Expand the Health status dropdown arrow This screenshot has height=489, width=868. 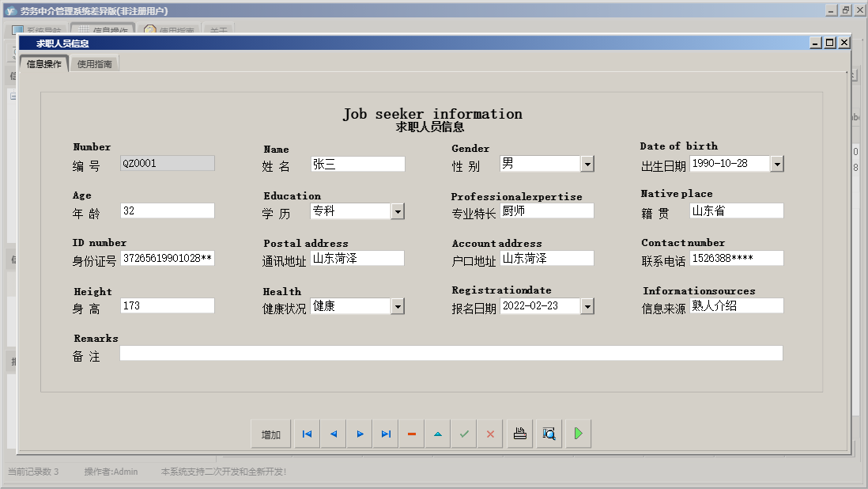tap(398, 307)
